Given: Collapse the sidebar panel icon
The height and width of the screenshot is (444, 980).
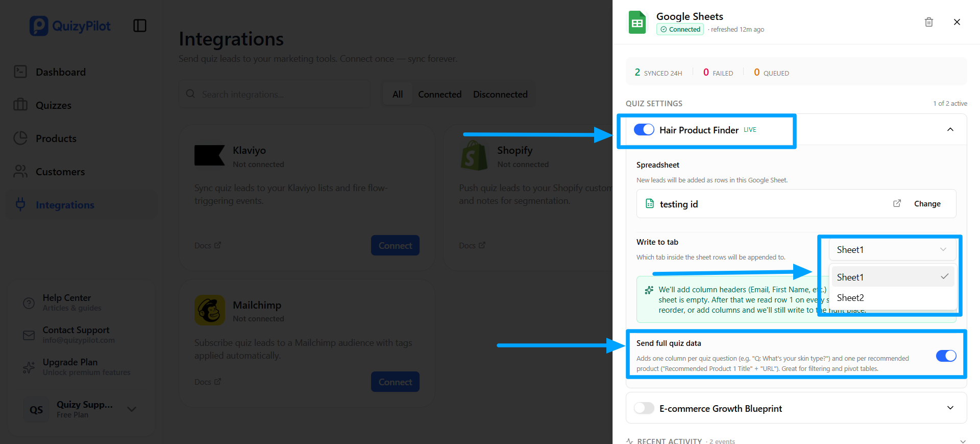Looking at the screenshot, I should (x=140, y=26).
